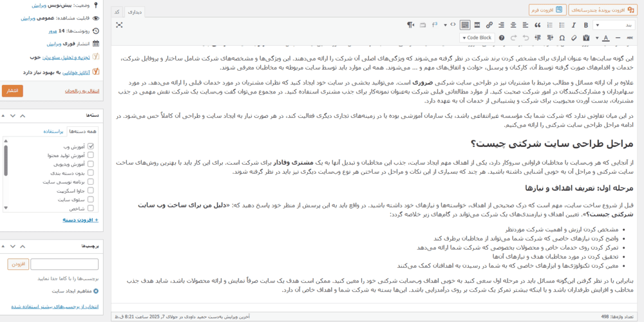
Task: Remove مفاهیم ایجاد سایت tag
Action: click(x=96, y=291)
